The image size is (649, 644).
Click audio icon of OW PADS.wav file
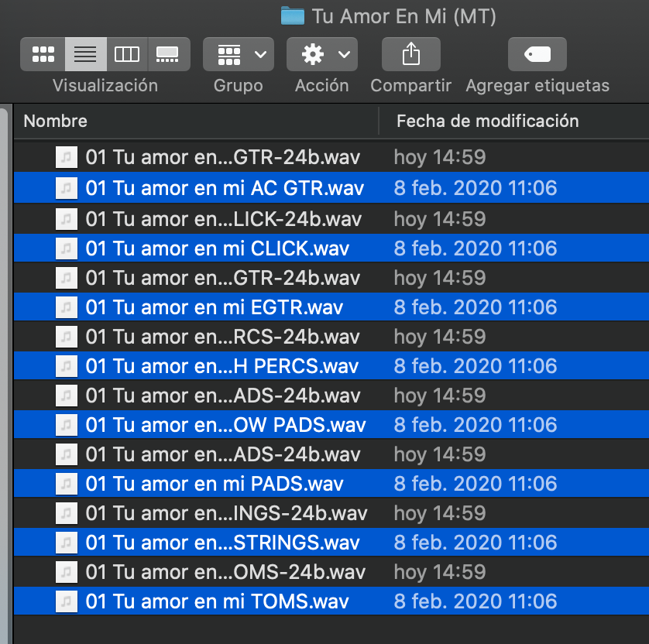click(67, 424)
